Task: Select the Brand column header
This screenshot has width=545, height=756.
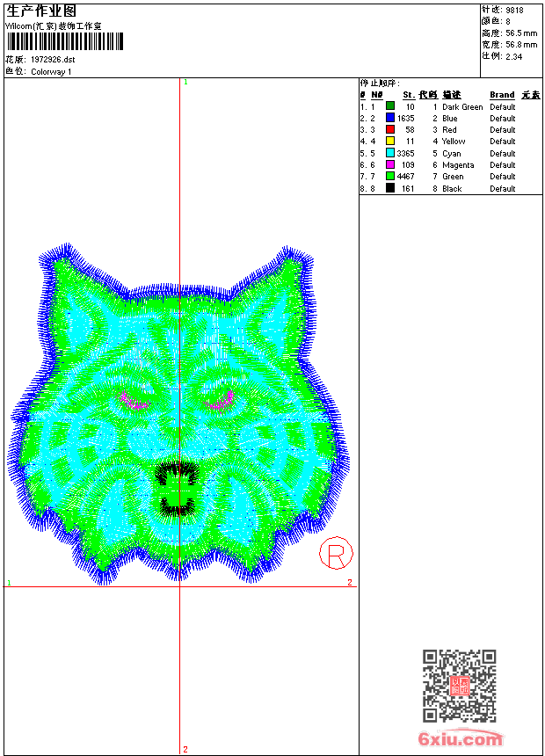Action: tap(502, 95)
